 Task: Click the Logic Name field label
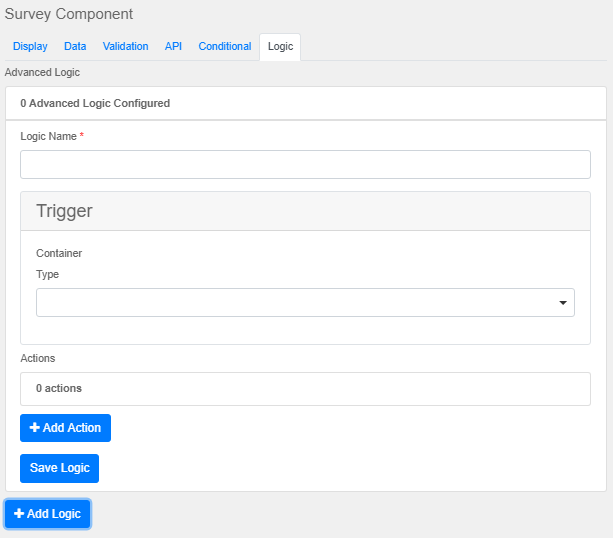[x=49, y=136]
